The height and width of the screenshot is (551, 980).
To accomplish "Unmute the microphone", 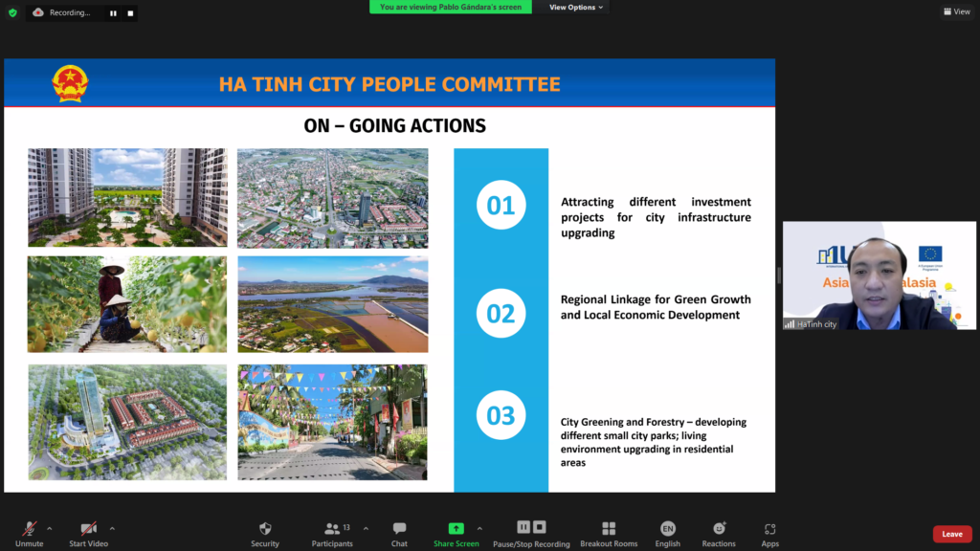I will [29, 533].
